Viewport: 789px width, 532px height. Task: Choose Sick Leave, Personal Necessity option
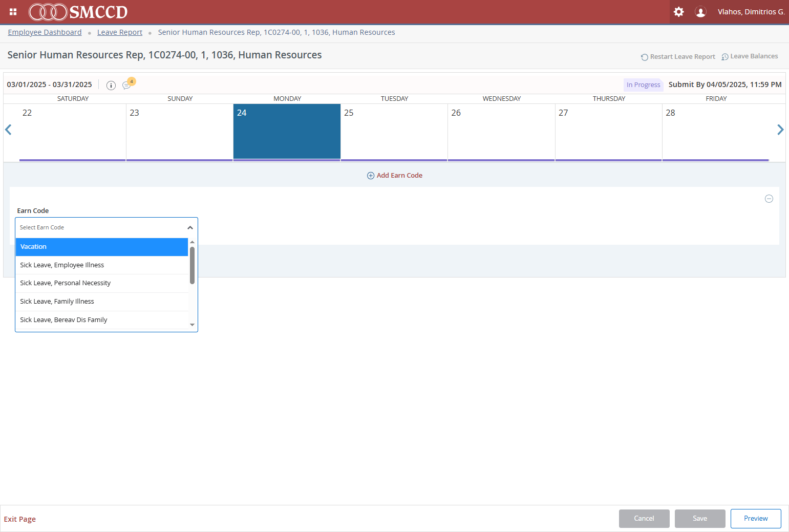[102, 283]
